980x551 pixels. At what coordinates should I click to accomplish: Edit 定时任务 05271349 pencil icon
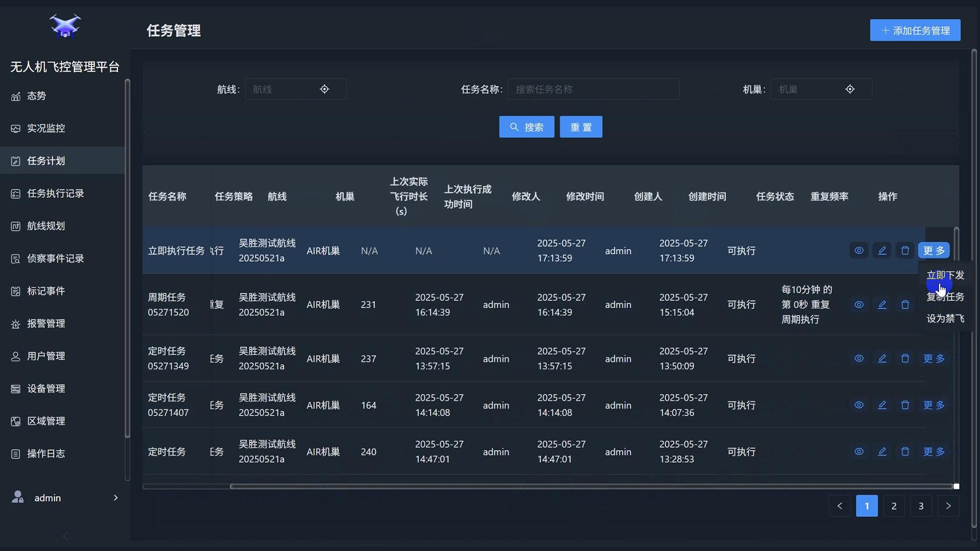(882, 359)
